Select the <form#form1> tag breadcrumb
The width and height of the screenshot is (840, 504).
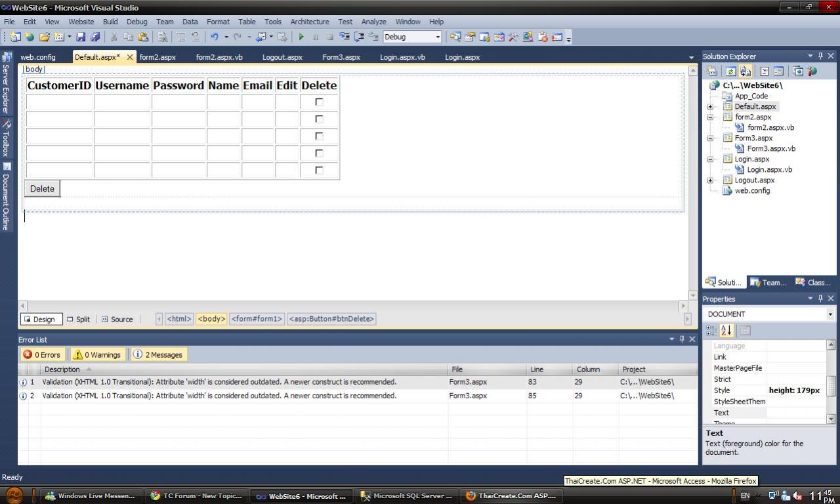click(x=257, y=319)
